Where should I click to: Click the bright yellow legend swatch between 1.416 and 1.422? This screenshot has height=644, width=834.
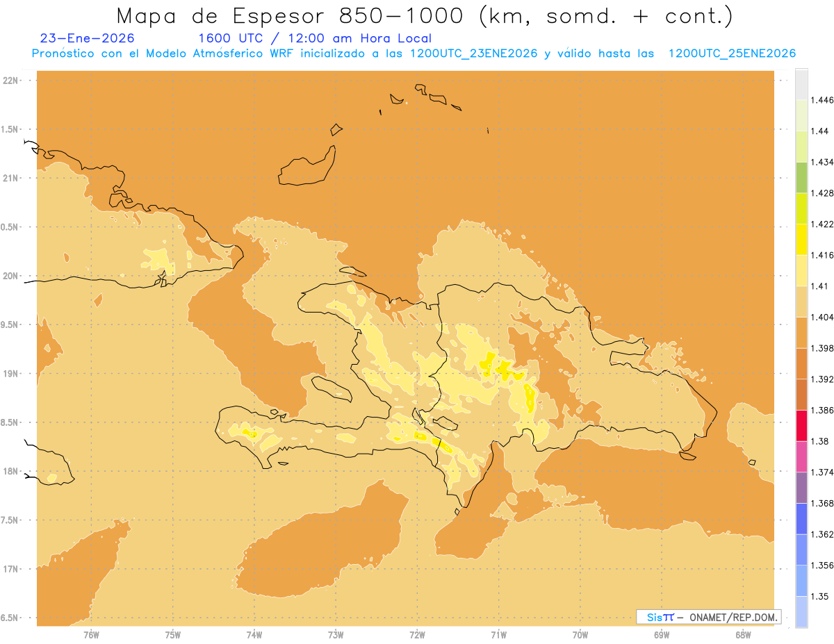click(x=801, y=239)
